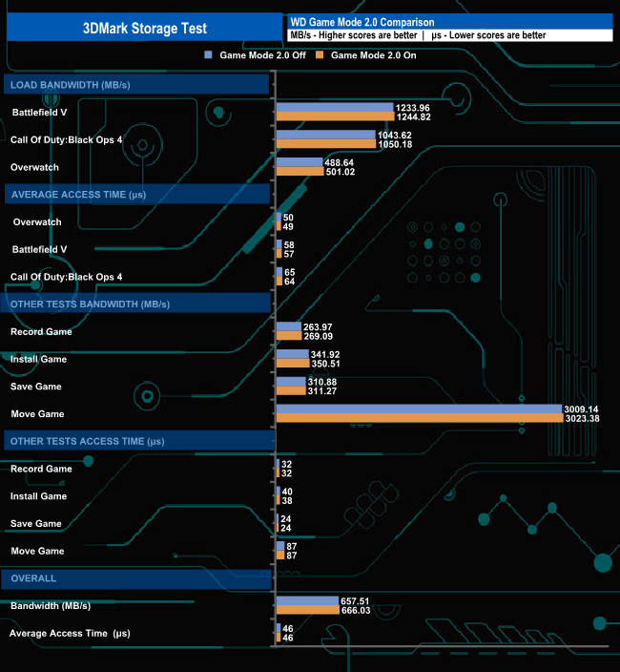620x672 pixels.
Task: Click the value 341.92
Action: (x=325, y=354)
